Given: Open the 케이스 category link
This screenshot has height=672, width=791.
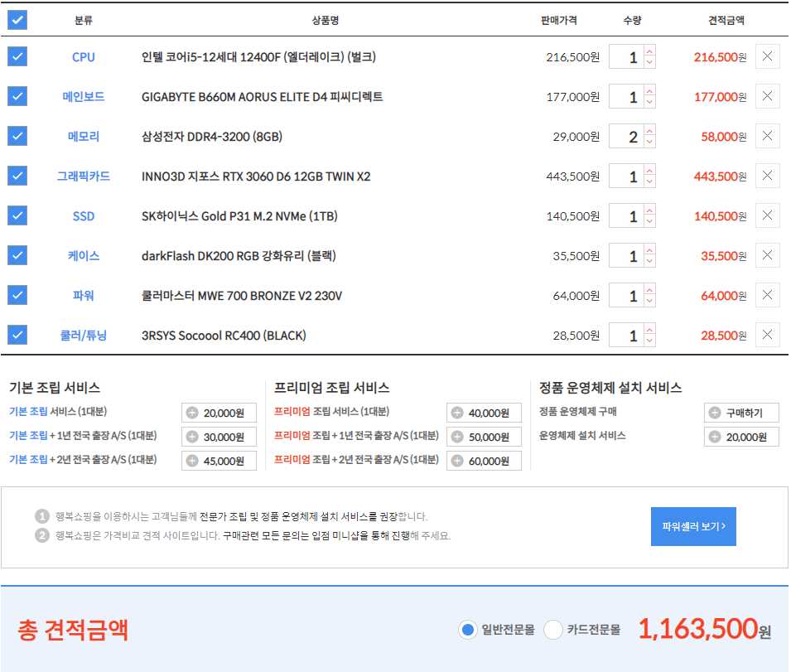Looking at the screenshot, I should pos(83,256).
